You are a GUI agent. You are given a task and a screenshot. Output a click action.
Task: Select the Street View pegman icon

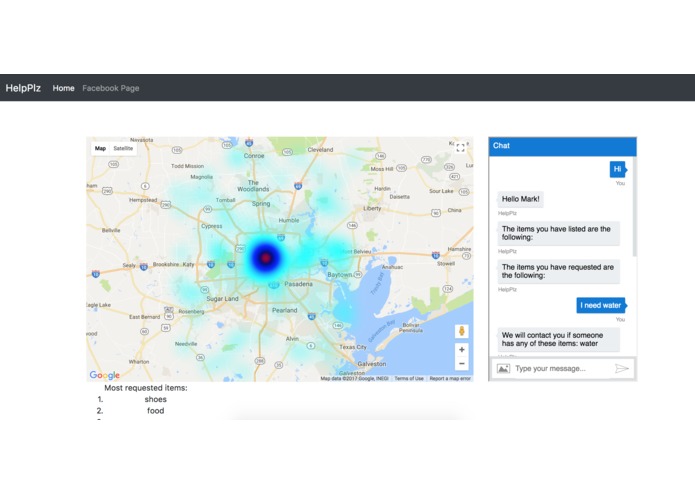(462, 331)
